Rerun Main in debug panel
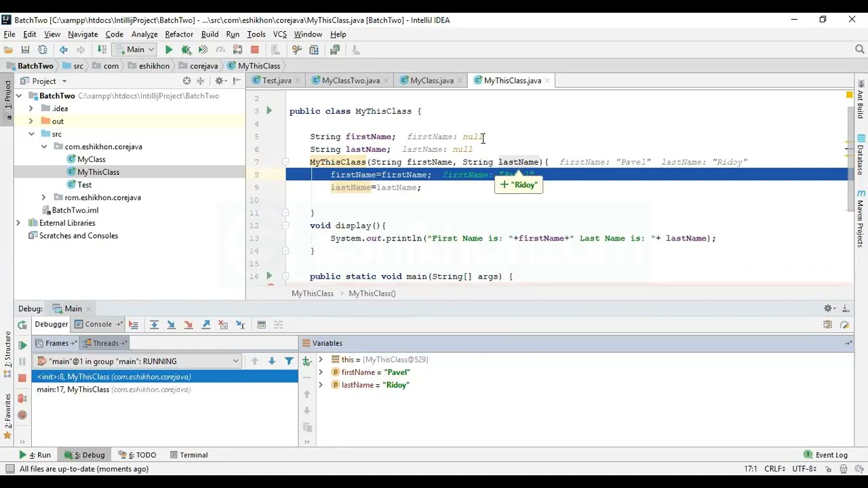Viewport: 868px width, 488px height. tap(22, 325)
